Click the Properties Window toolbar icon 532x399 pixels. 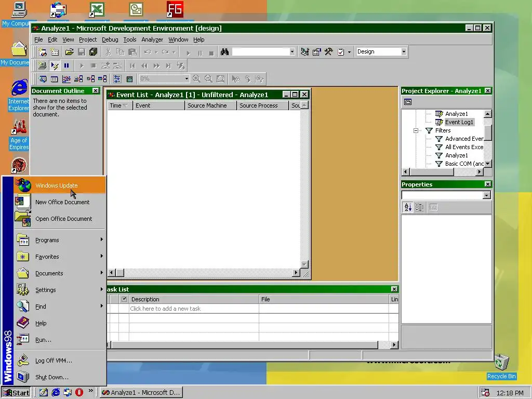point(316,52)
